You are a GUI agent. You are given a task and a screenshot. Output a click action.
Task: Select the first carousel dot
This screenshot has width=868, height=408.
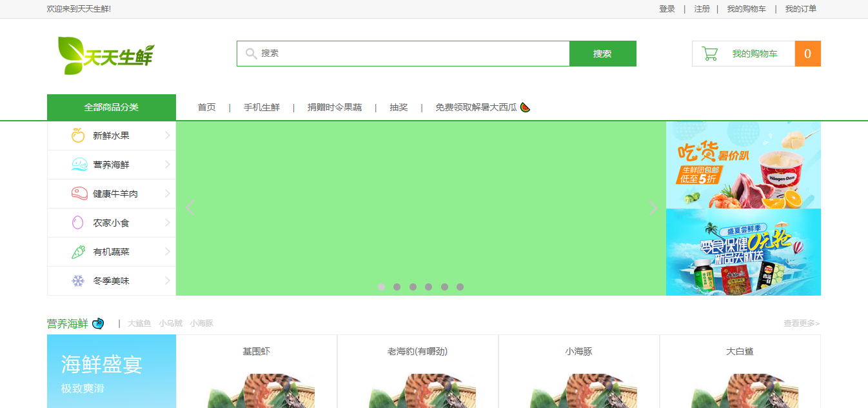click(382, 287)
